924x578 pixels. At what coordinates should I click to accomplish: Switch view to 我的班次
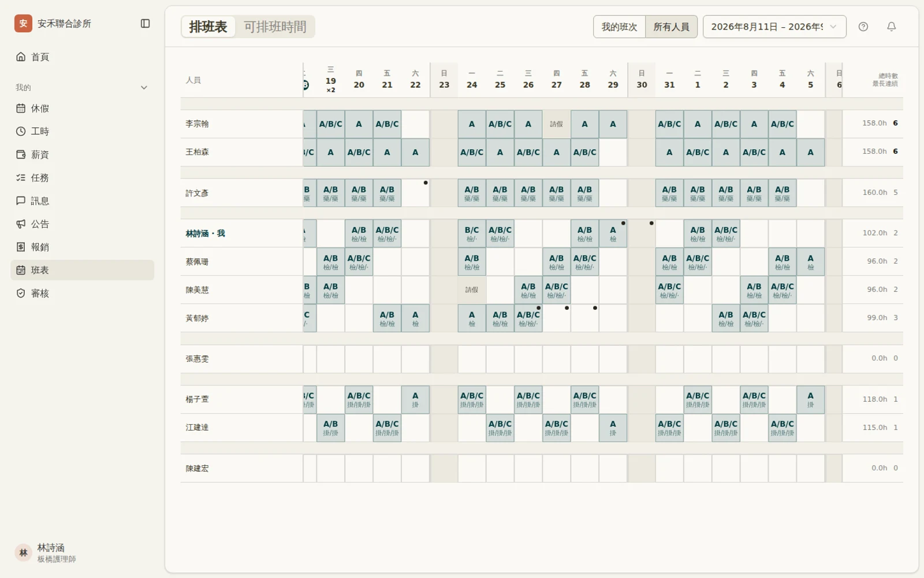tap(619, 27)
